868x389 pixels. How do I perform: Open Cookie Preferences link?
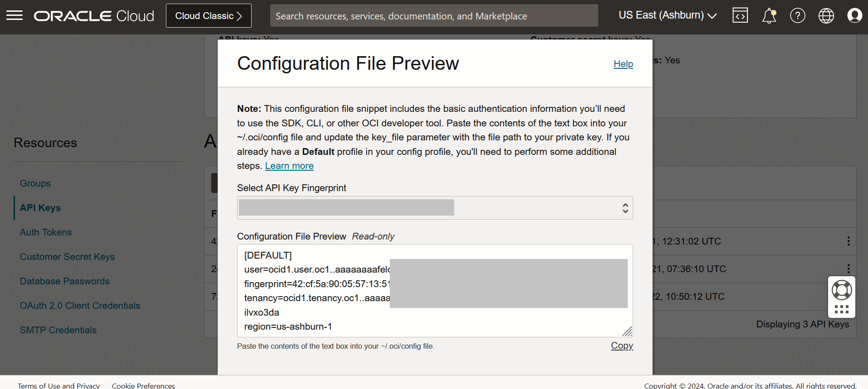tap(143, 385)
